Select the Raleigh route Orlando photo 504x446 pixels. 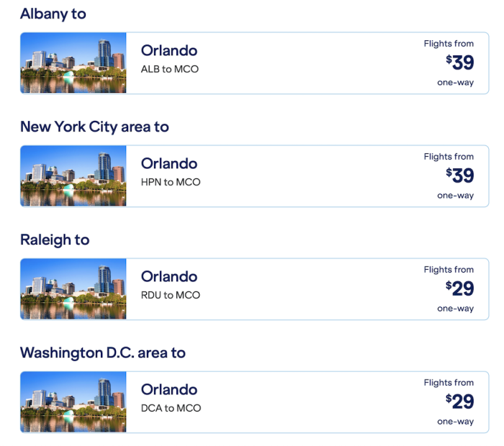(73, 289)
